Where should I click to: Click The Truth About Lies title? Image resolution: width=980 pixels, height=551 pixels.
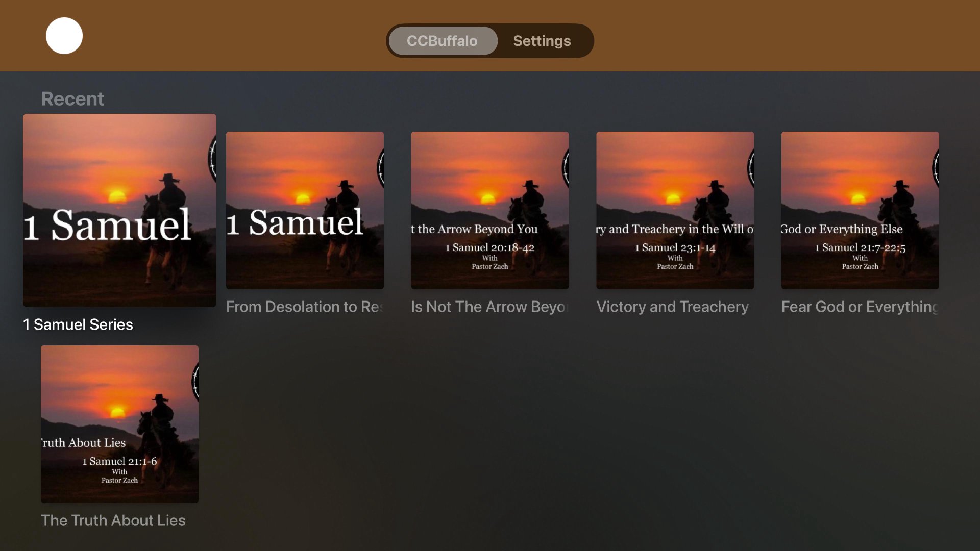113,520
